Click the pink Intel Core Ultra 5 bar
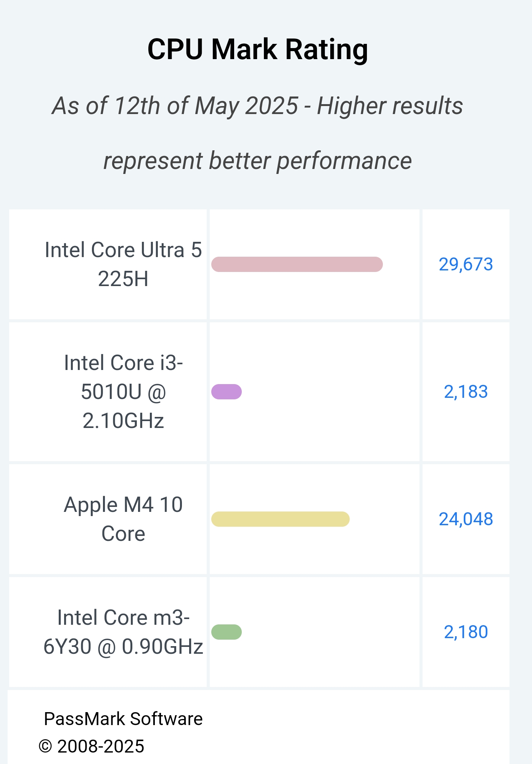The width and height of the screenshot is (532, 764). click(297, 264)
